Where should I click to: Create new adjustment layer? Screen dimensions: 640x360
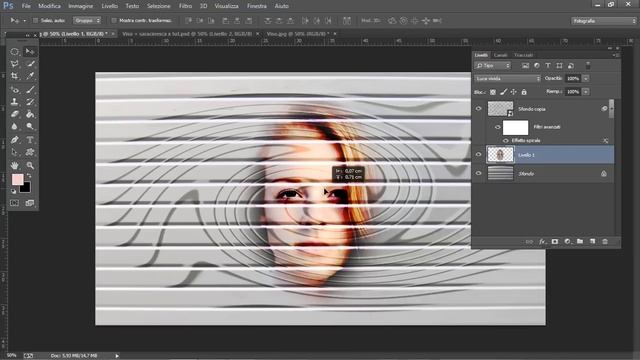tap(567, 242)
